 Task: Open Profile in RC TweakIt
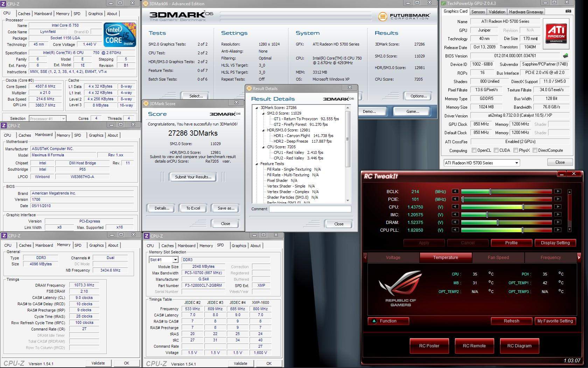[511, 243]
